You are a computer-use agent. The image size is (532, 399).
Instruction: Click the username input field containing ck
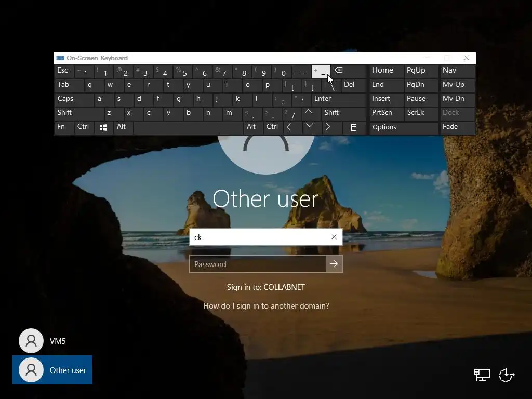point(265,237)
